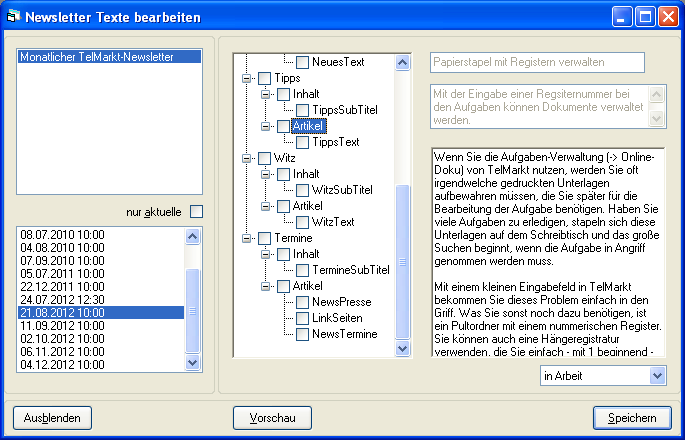This screenshot has height=440, width=685.
Task: Collapse the Tipps tree node
Action: pyautogui.click(x=247, y=78)
